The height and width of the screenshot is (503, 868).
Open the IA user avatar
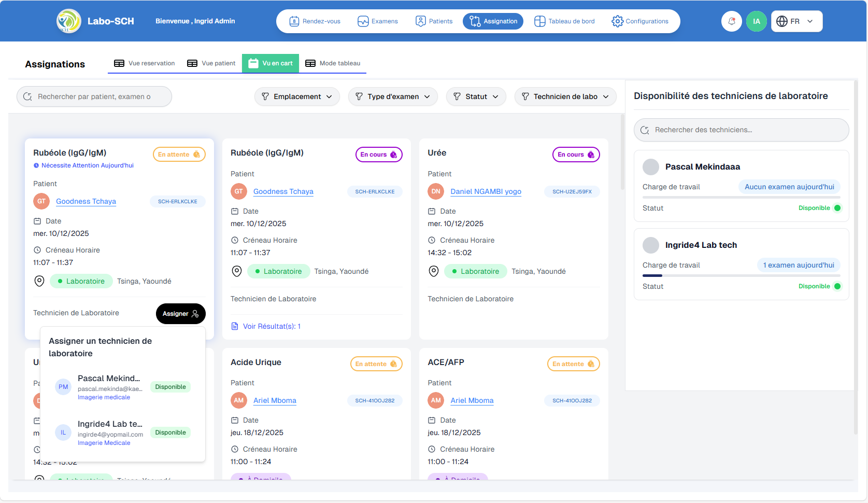756,21
